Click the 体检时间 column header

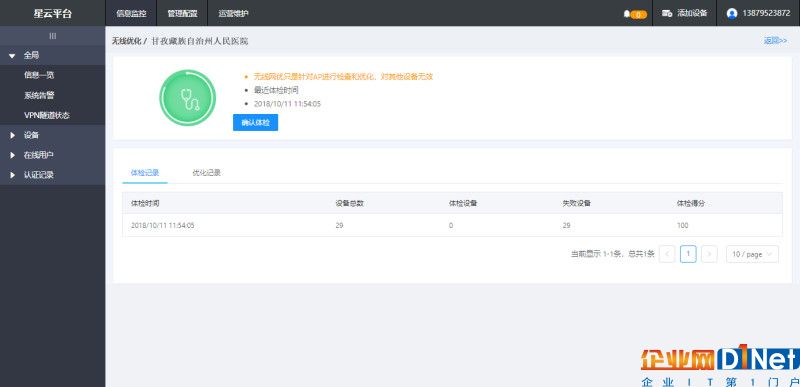[145, 203]
